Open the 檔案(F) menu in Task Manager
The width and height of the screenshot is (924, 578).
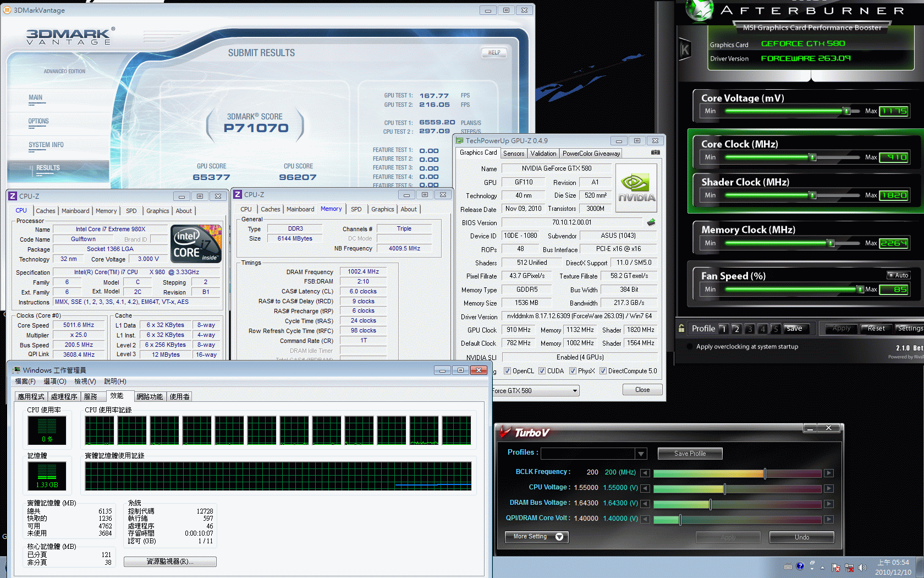coord(25,381)
